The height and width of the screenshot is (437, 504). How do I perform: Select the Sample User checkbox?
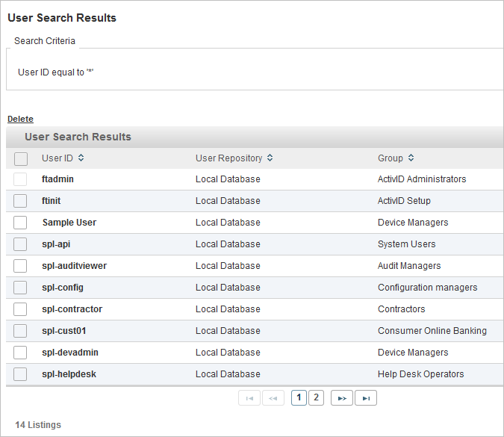coord(20,223)
